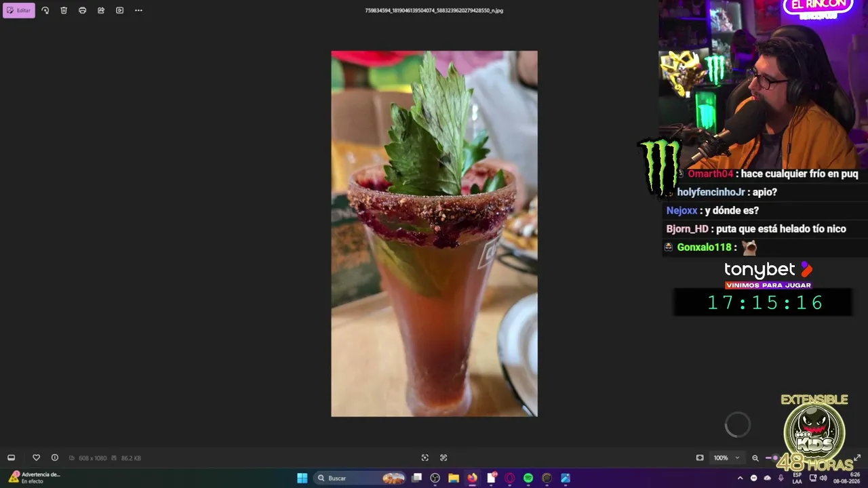Delete the photo using the trash icon

(64, 10)
